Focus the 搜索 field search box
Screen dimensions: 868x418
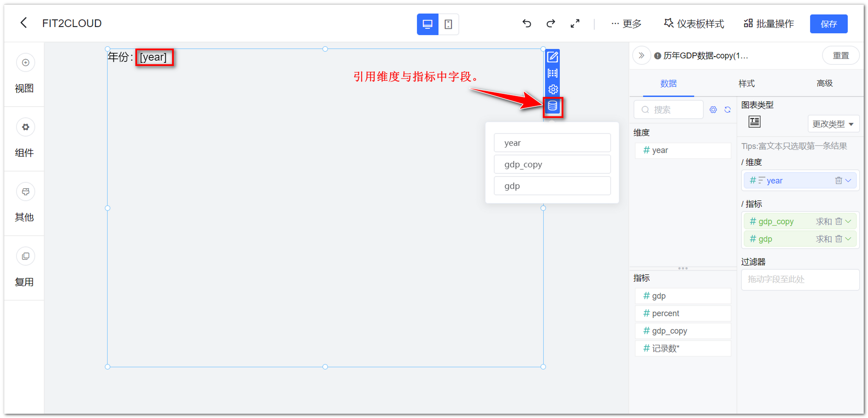click(668, 110)
